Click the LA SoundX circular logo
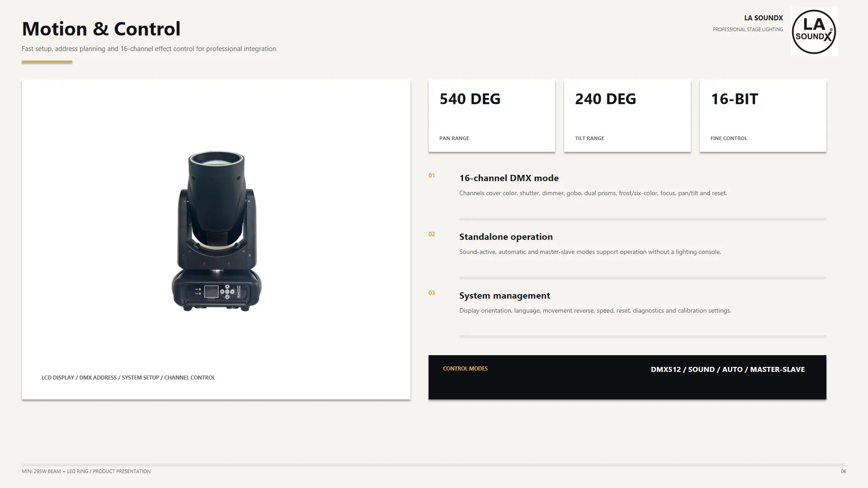 (814, 32)
